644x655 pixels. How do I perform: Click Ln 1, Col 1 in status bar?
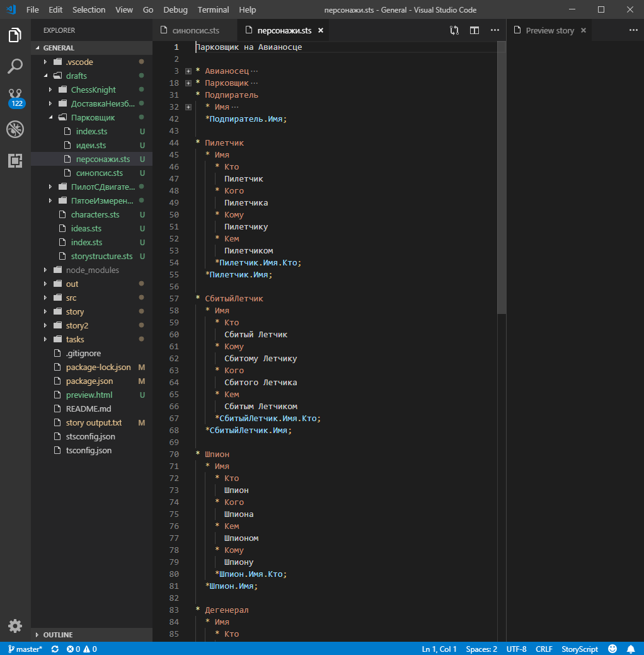coord(439,649)
